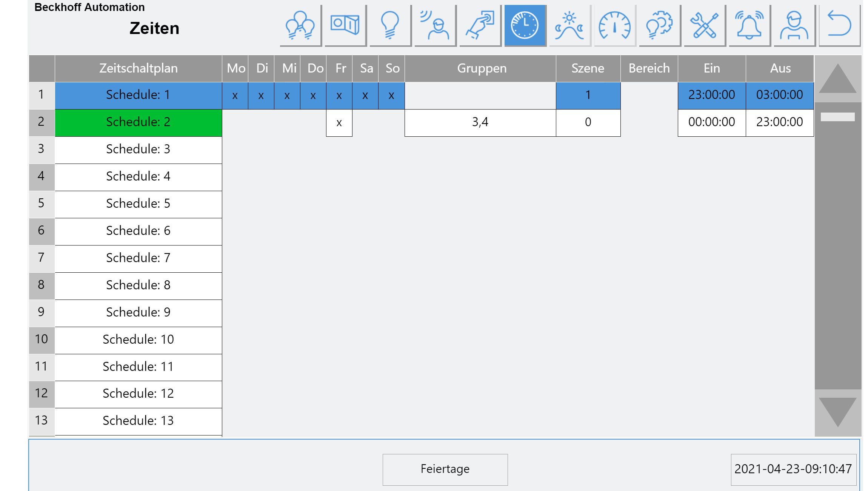This screenshot has width=868, height=491.
Task: Click the date-time display 2021-04-23-09:10:47
Action: coord(793,469)
